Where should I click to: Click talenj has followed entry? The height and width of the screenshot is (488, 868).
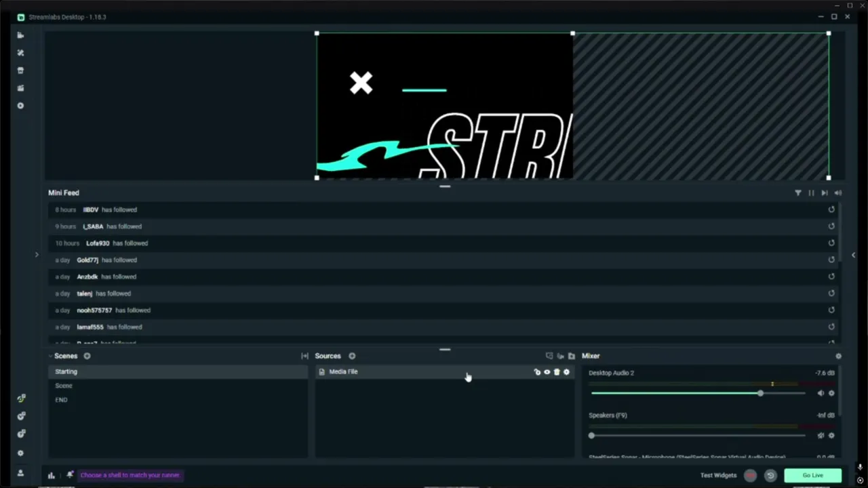(441, 293)
